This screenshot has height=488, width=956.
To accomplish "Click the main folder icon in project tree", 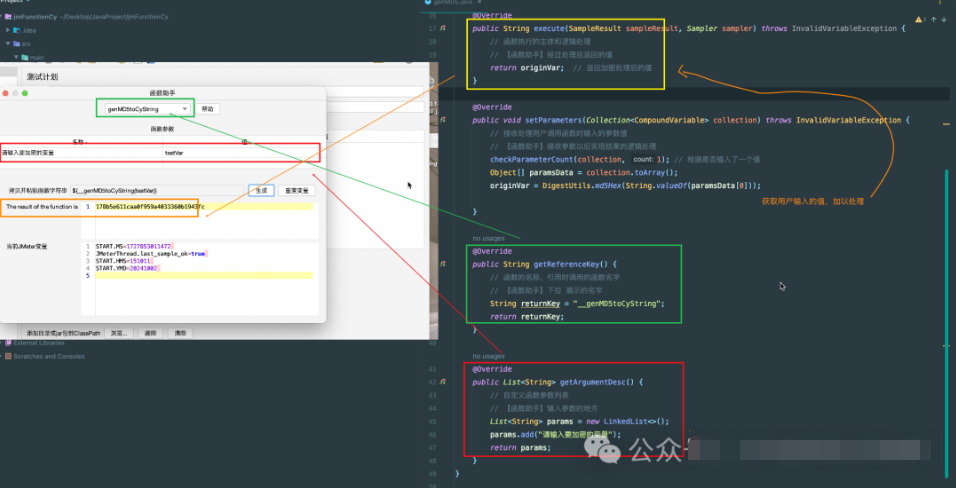I will [x=25, y=57].
